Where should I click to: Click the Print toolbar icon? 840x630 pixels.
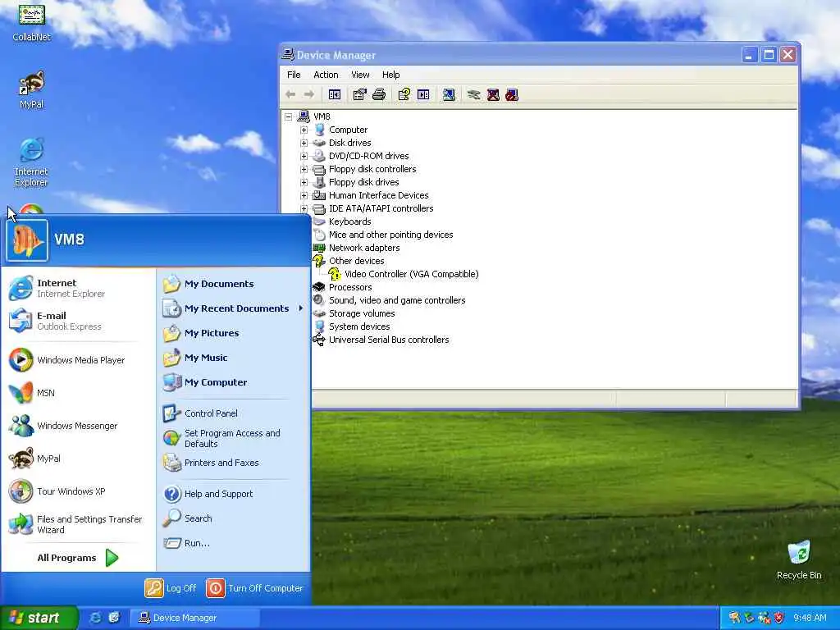point(379,95)
